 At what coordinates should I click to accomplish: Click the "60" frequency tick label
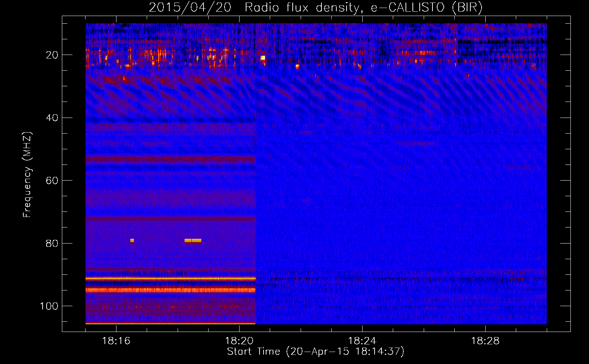tap(52, 181)
